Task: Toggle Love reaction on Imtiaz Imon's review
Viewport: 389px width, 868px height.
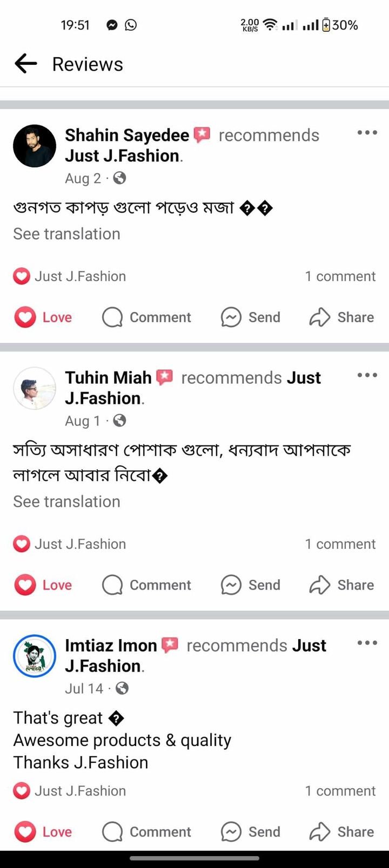Action: point(43,832)
